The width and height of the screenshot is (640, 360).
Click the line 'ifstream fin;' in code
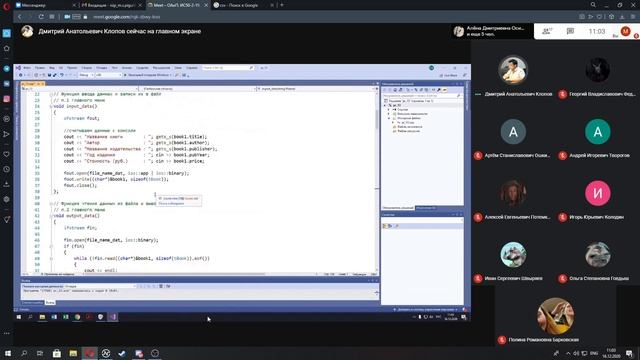pos(80,228)
